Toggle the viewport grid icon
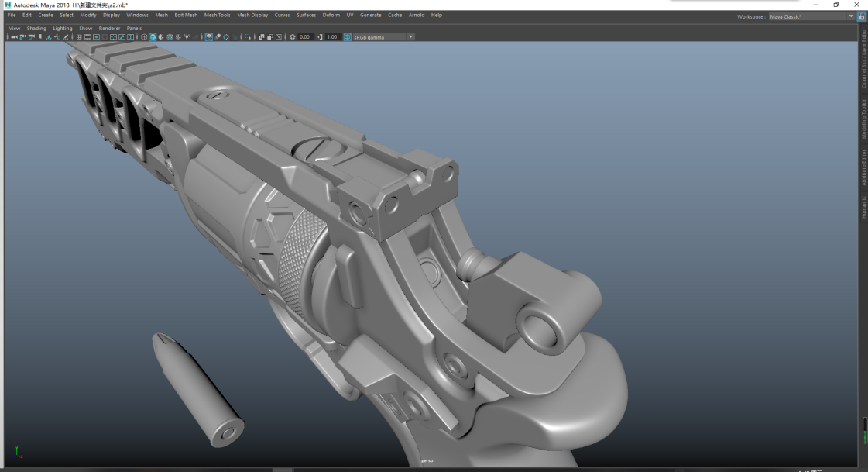Viewport: 868px width, 472px height. (x=79, y=37)
